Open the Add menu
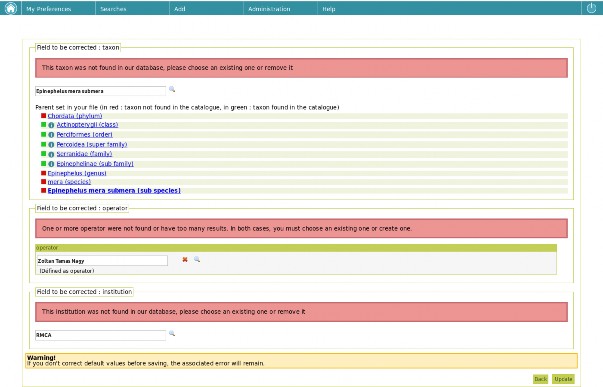This screenshot has width=603, height=387. click(x=180, y=9)
